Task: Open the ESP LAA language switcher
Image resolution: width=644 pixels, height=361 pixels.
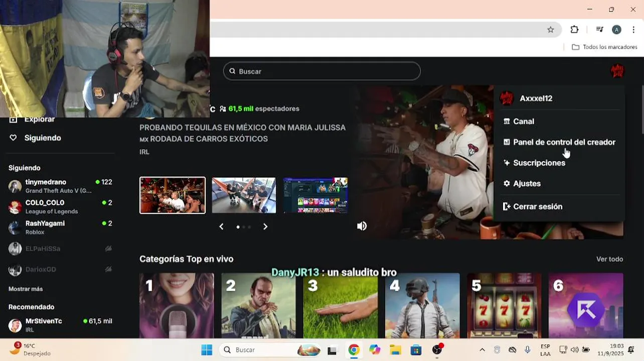Action: [545, 350]
